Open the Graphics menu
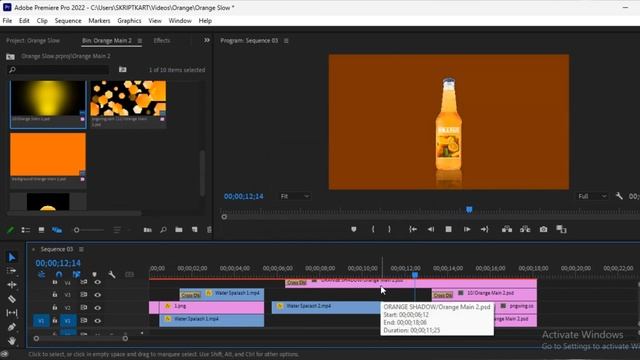Image resolution: width=640 pixels, height=360 pixels. point(129,20)
